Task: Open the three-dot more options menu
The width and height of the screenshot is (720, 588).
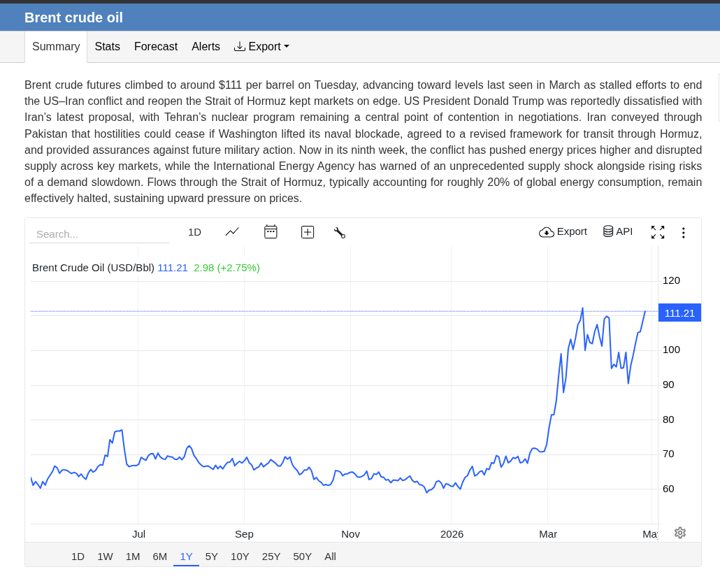Action: point(683,232)
